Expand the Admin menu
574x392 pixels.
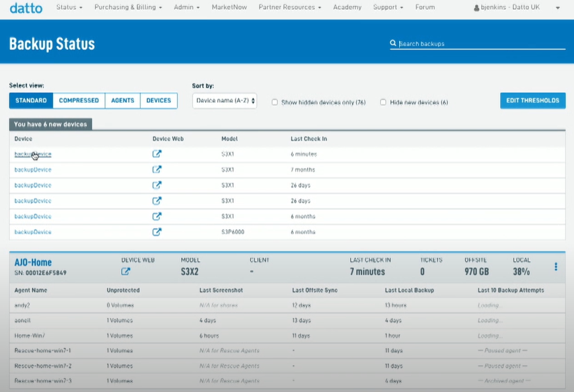tap(186, 7)
